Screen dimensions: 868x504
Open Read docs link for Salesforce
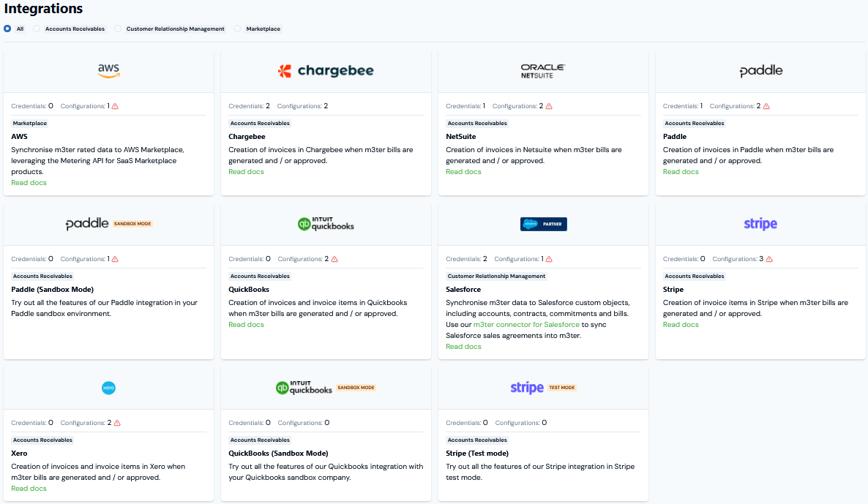pos(463,346)
